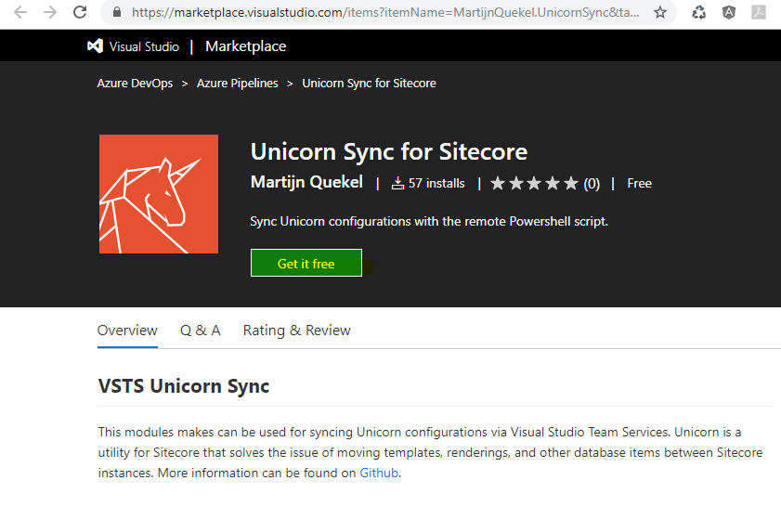The width and height of the screenshot is (781, 532).
Task: Click the Unicorn extension logo image
Action: click(x=159, y=194)
